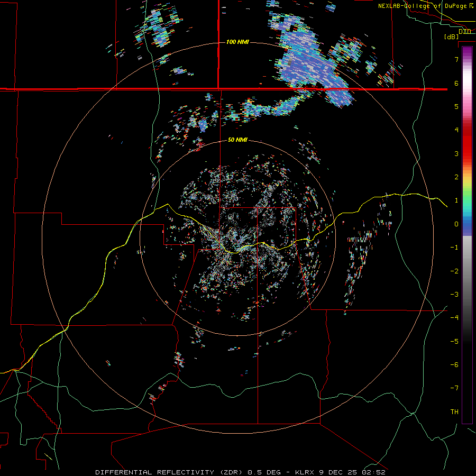Click the "DIFFERENTIAL REFLECTIVITY (ZDR)" caption text
Viewport: 476px width, 476px height.
(x=169, y=472)
